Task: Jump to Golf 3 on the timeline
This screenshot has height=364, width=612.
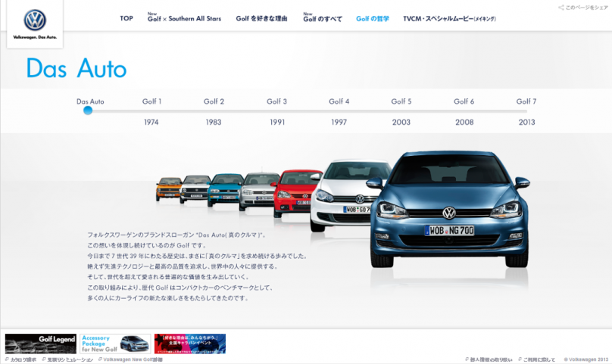Action: (x=276, y=101)
